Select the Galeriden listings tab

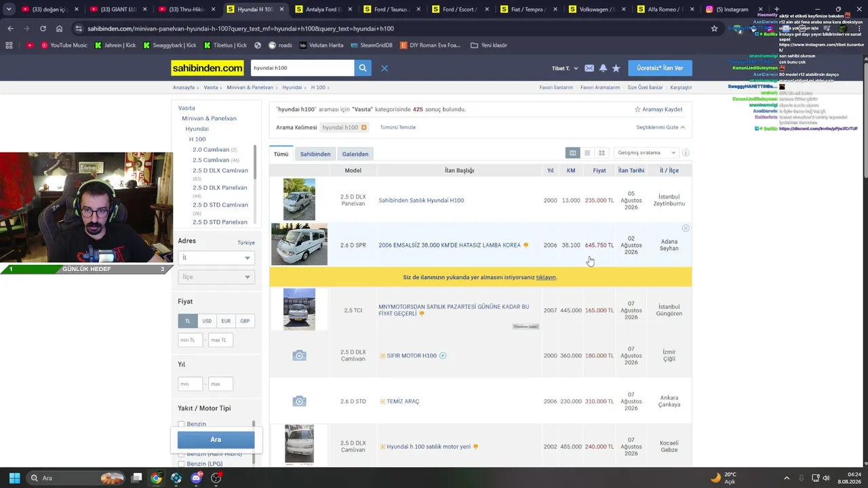click(355, 154)
